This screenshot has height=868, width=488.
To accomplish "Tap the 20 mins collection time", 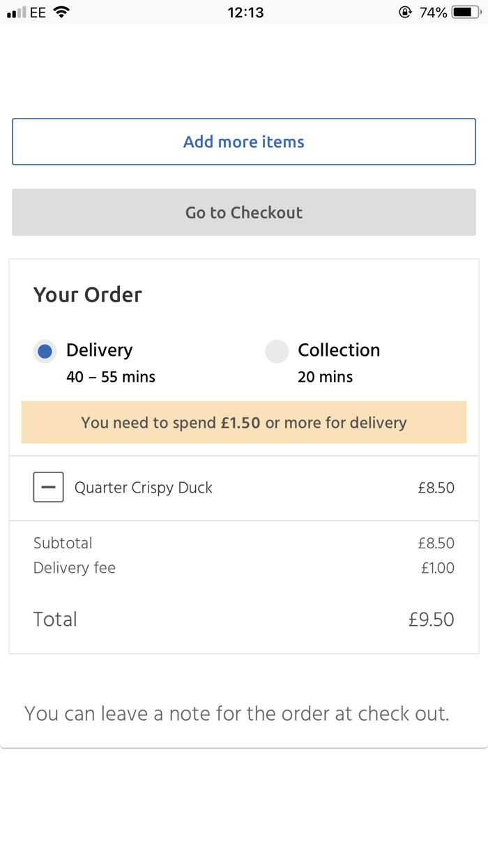I will tap(325, 377).
